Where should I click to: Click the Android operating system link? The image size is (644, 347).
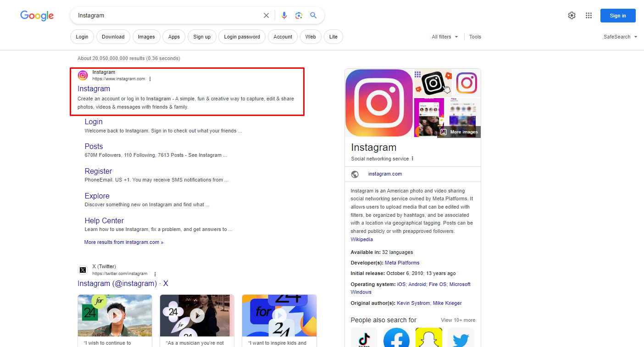(417, 285)
